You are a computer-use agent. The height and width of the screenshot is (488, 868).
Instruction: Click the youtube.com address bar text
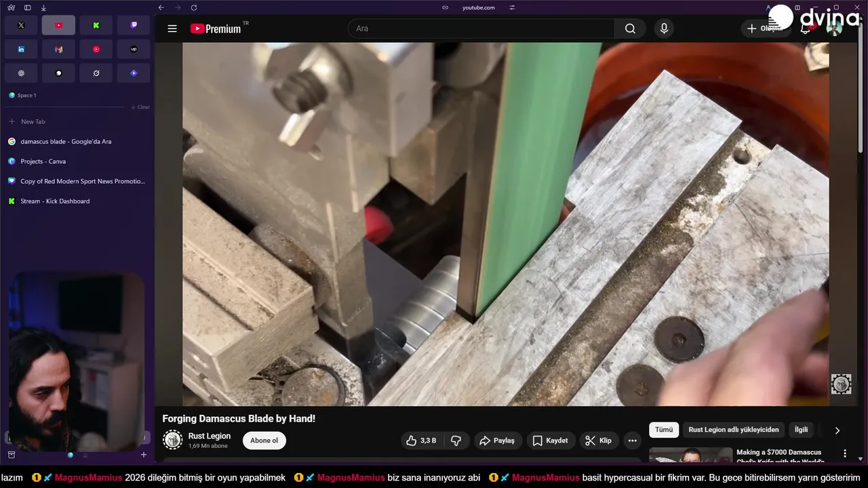point(478,7)
